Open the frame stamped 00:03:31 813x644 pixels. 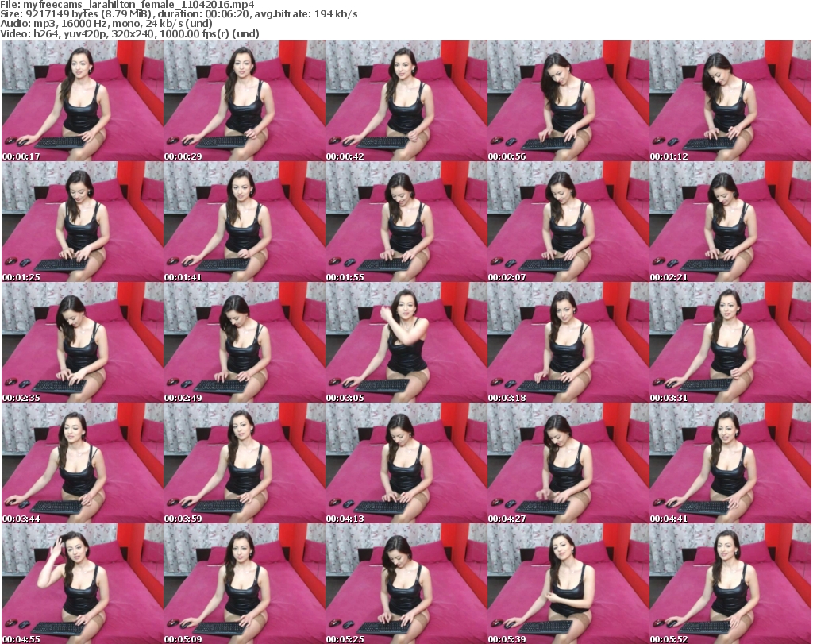pyautogui.click(x=730, y=343)
